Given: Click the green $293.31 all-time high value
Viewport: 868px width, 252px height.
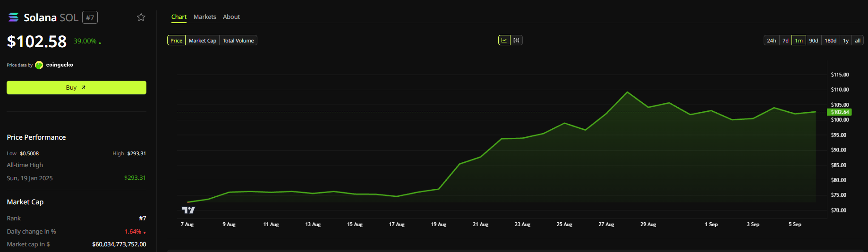Looking at the screenshot, I should [135, 178].
